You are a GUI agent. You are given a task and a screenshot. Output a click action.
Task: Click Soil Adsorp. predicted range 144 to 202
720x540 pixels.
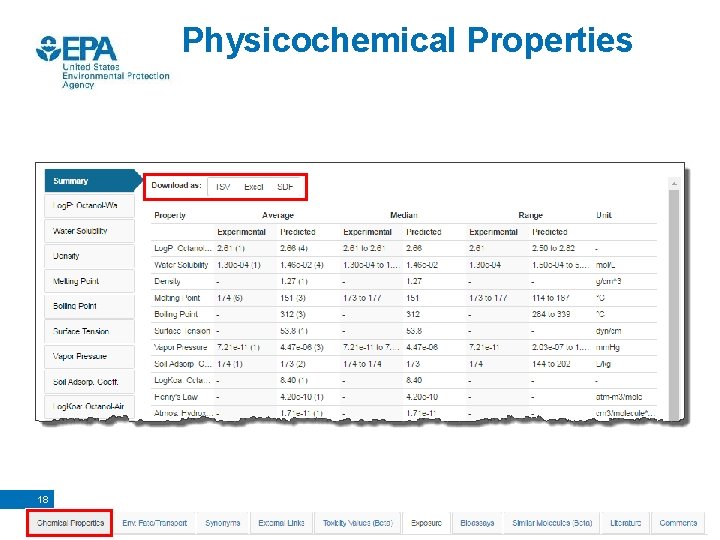click(551, 364)
